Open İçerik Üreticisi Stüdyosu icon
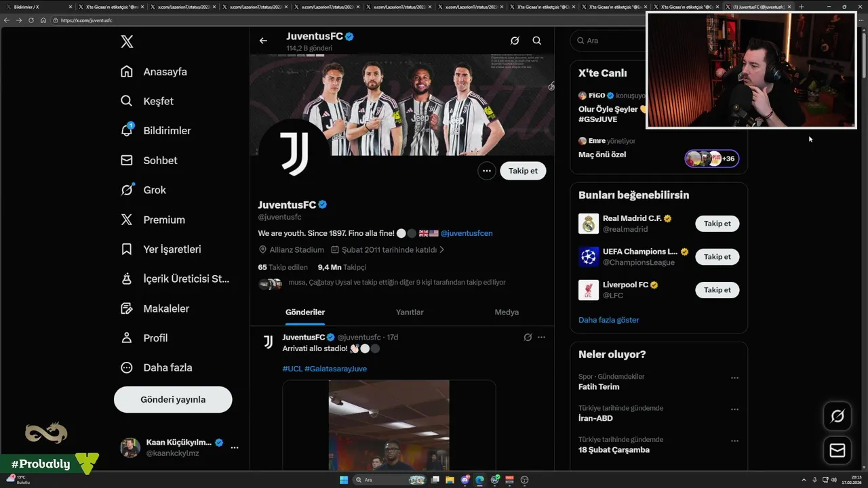The height and width of the screenshot is (488, 868). point(126,279)
